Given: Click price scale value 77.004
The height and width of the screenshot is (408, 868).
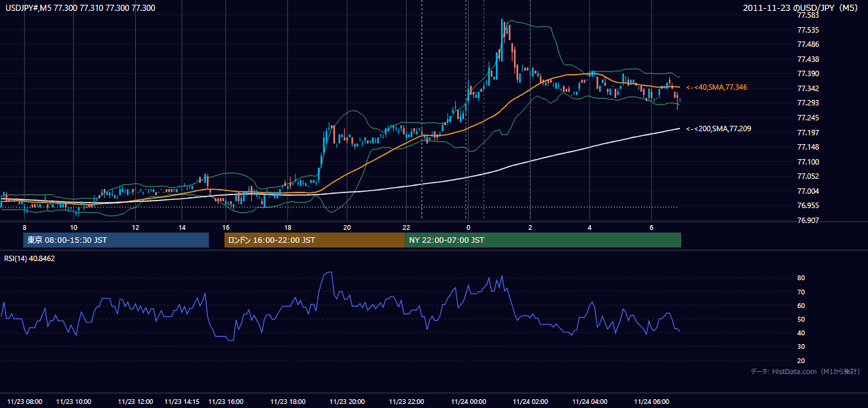Looking at the screenshot, I should coord(808,191).
